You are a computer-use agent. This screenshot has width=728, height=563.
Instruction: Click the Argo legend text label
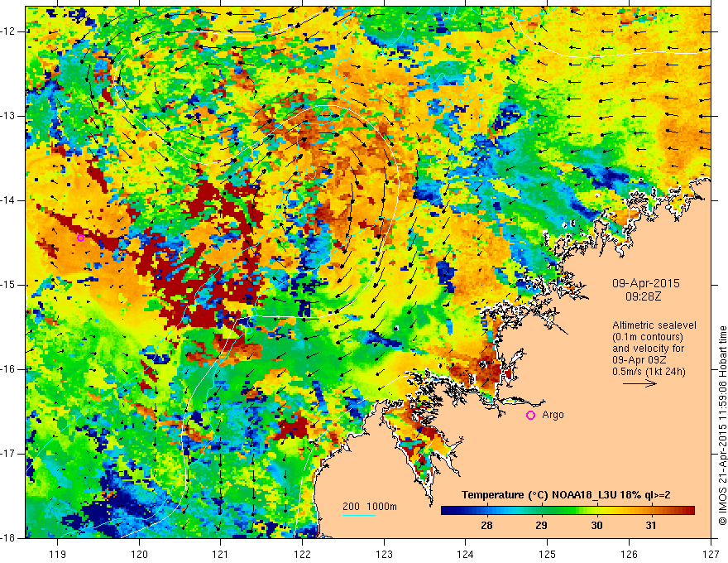(x=553, y=415)
